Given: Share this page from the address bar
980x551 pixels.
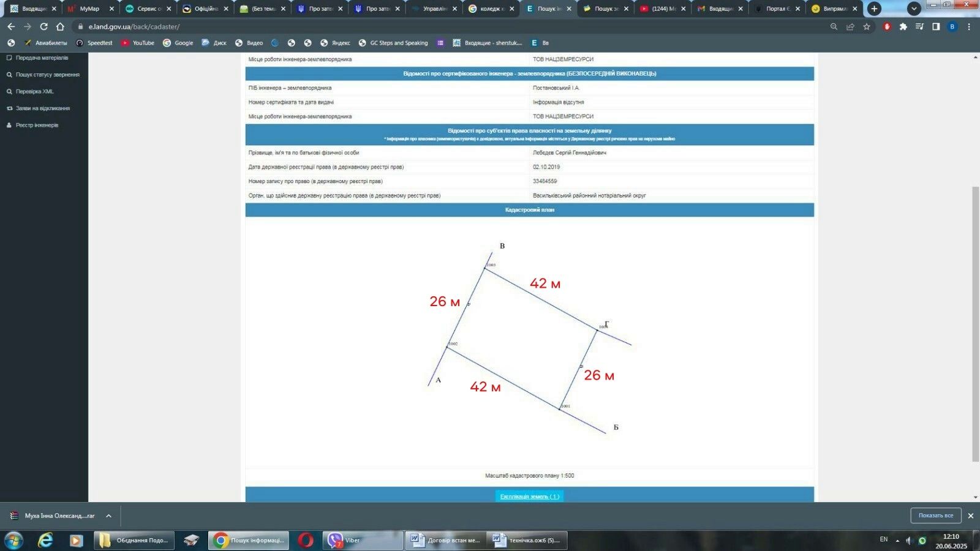Looking at the screenshot, I should (850, 27).
